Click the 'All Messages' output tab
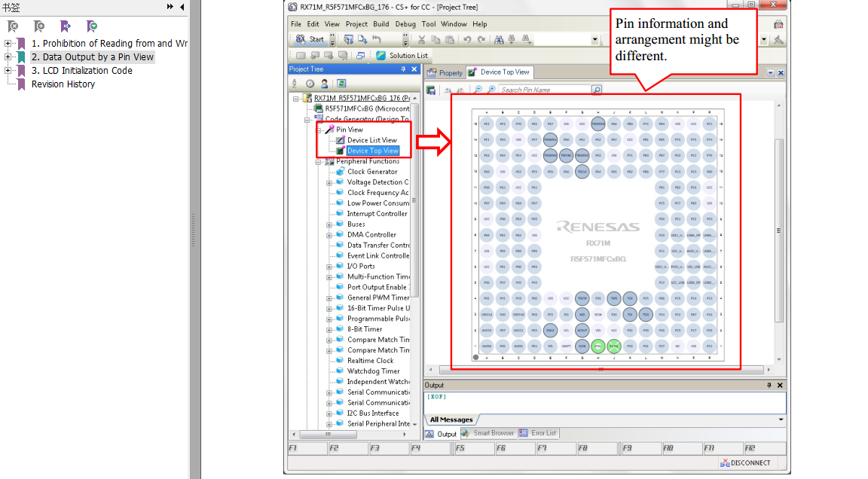The width and height of the screenshot is (868, 479). tap(451, 420)
